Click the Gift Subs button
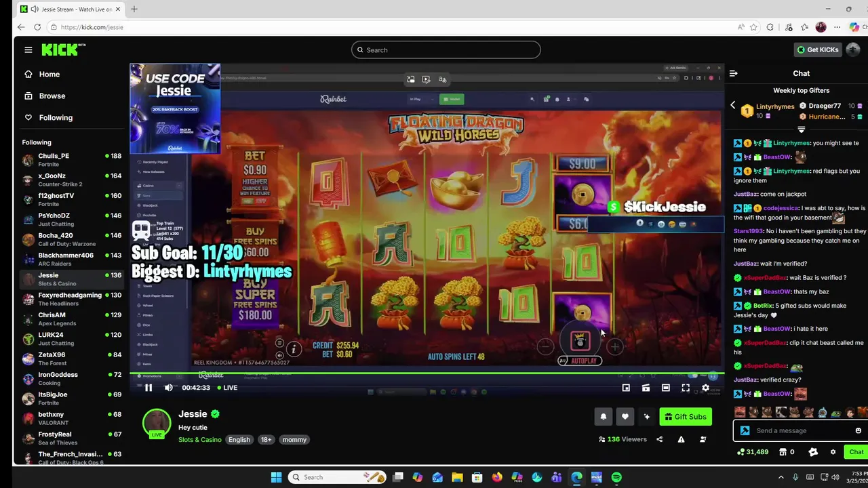This screenshot has height=488, width=868. point(686,417)
